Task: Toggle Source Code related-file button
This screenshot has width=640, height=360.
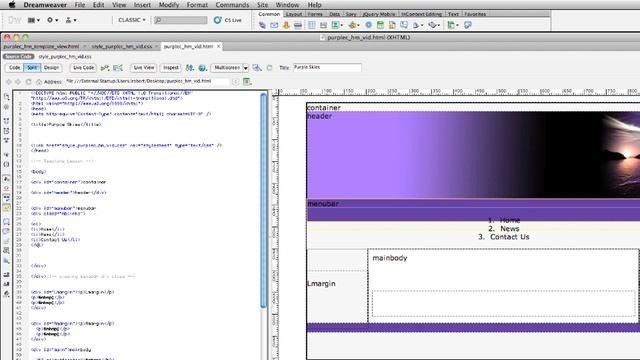Action: pyautogui.click(x=19, y=57)
